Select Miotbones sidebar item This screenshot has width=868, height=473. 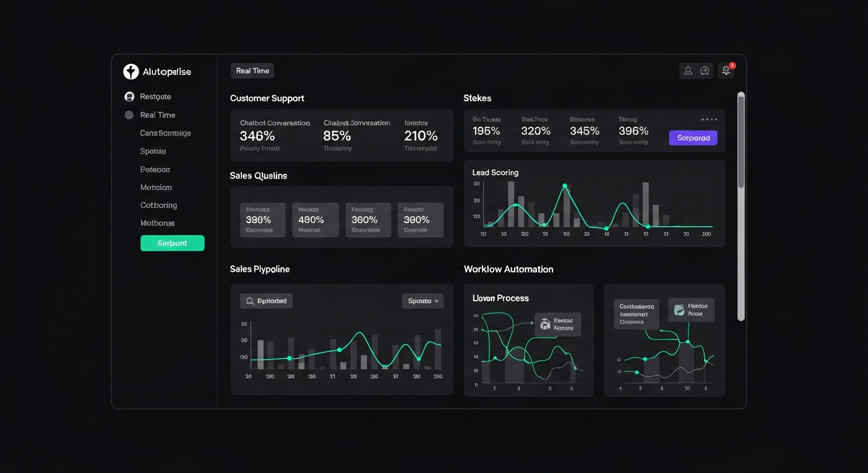tap(157, 223)
